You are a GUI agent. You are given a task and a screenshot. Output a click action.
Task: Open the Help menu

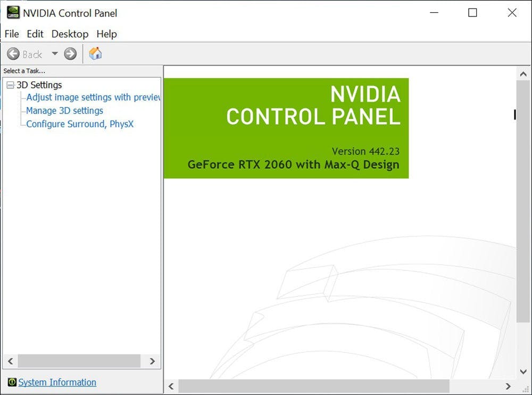click(106, 34)
